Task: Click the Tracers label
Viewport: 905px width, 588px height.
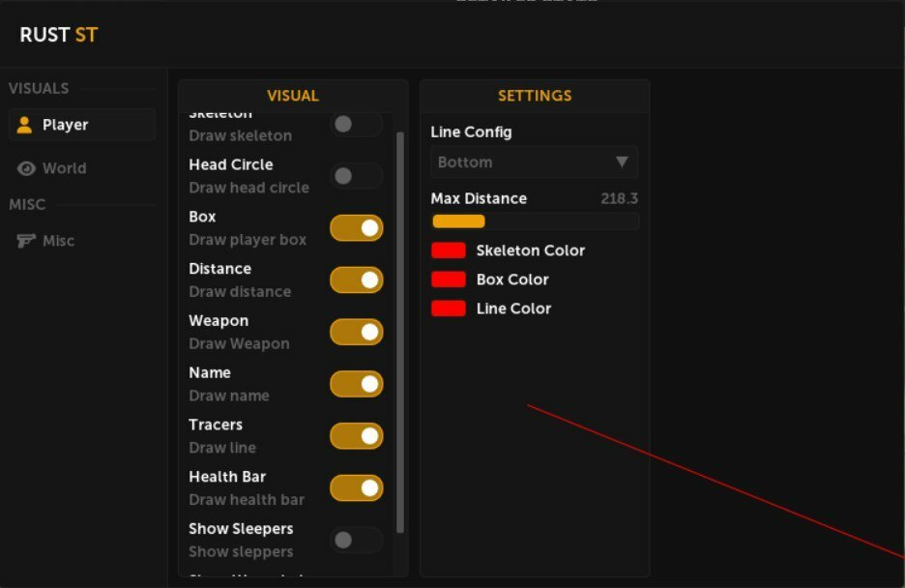Action: tap(216, 425)
